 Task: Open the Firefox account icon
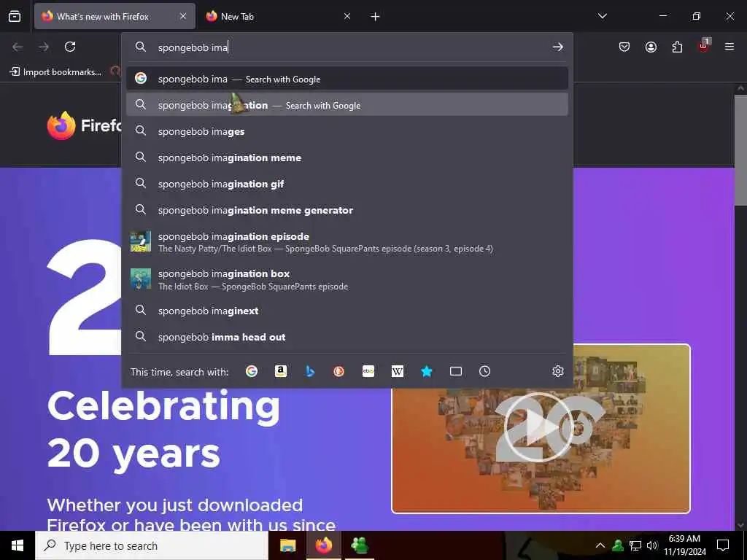tap(651, 47)
